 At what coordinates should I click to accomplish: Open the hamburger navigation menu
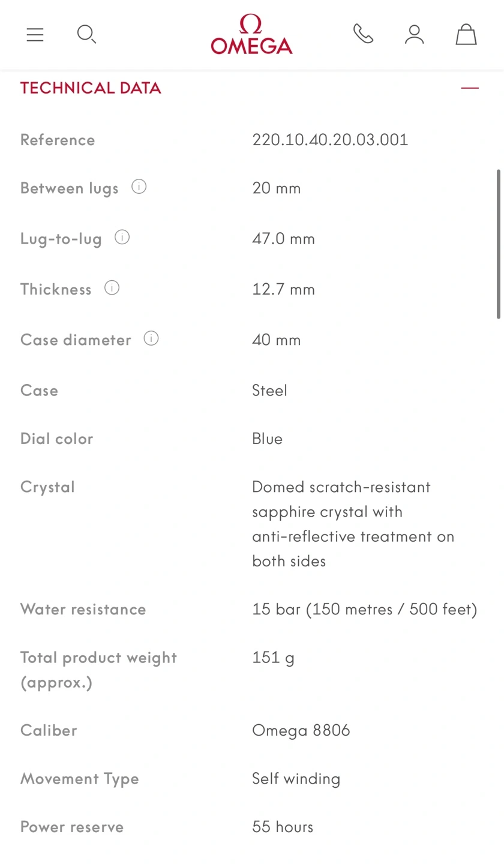pos(35,35)
